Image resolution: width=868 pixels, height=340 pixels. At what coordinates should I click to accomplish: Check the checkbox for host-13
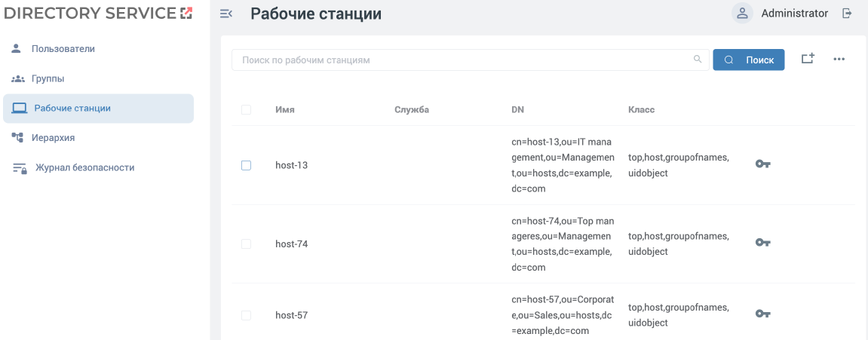[246, 165]
